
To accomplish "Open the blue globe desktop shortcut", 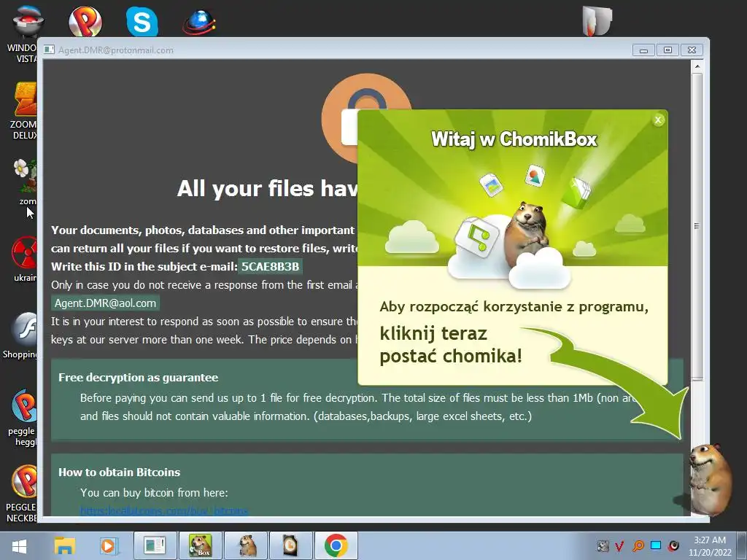I will point(199,23).
